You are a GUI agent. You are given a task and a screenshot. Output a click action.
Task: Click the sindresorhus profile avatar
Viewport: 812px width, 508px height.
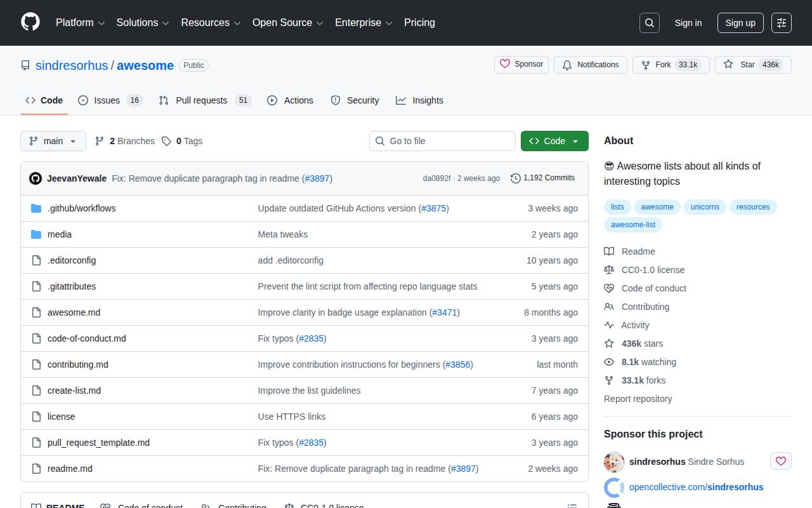(613, 462)
